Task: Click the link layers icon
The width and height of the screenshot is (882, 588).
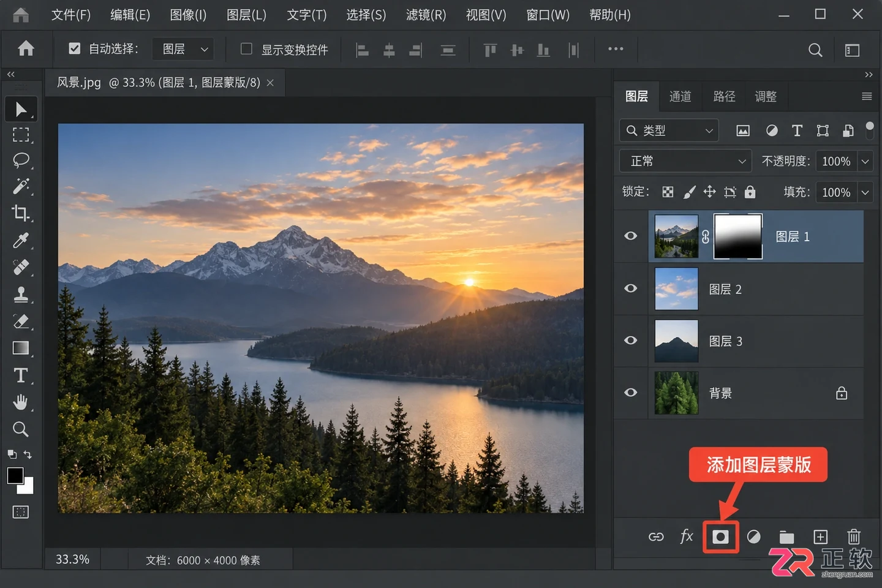Action: click(x=656, y=537)
